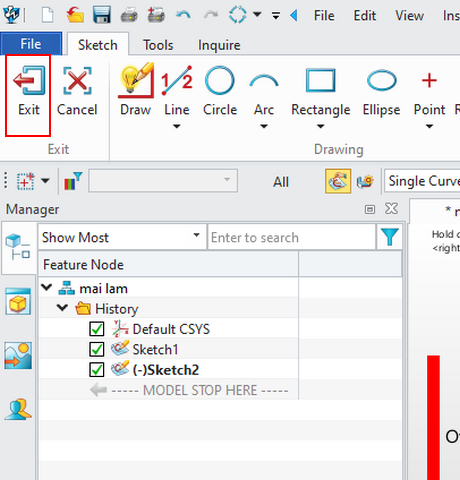
Task: Activate the Draw lightbulb tool
Action: (x=136, y=81)
